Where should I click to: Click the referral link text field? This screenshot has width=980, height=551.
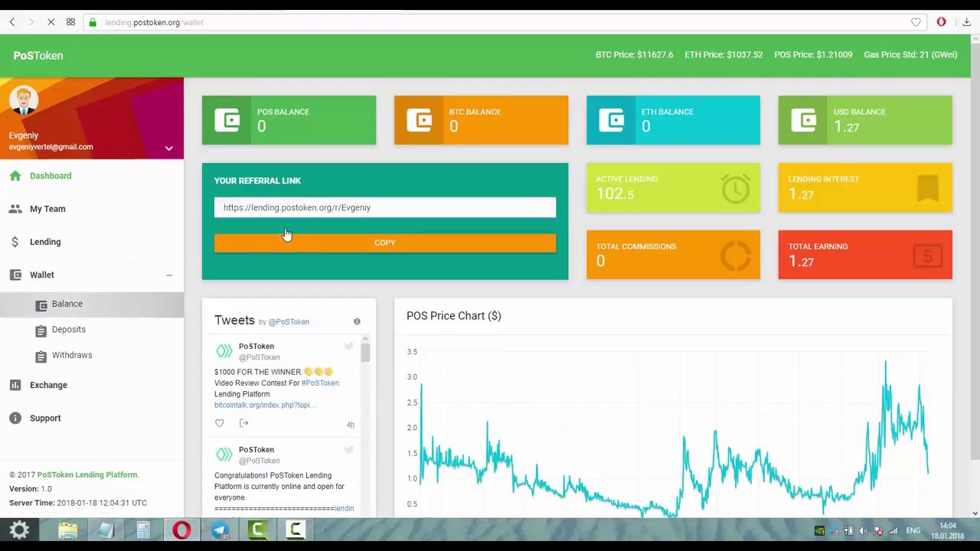pyautogui.click(x=385, y=207)
